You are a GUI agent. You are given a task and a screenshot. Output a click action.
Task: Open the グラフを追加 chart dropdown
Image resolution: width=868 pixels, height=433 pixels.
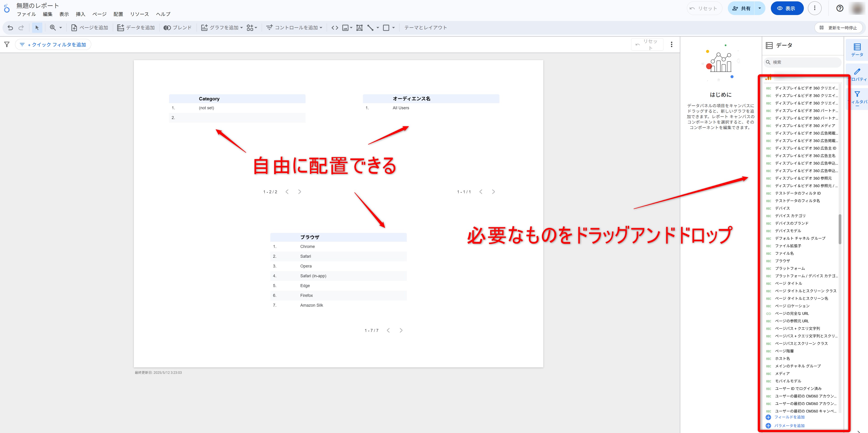(222, 28)
